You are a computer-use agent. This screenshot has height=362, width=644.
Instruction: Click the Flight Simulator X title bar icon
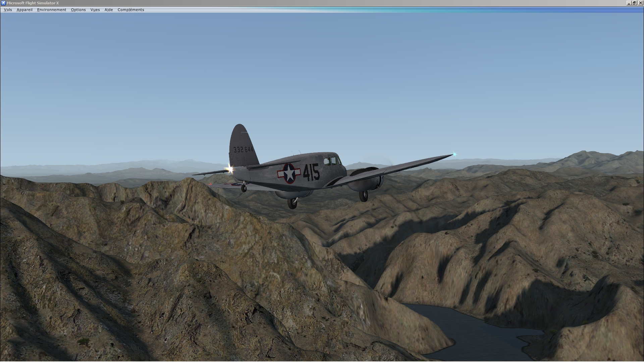pyautogui.click(x=3, y=3)
